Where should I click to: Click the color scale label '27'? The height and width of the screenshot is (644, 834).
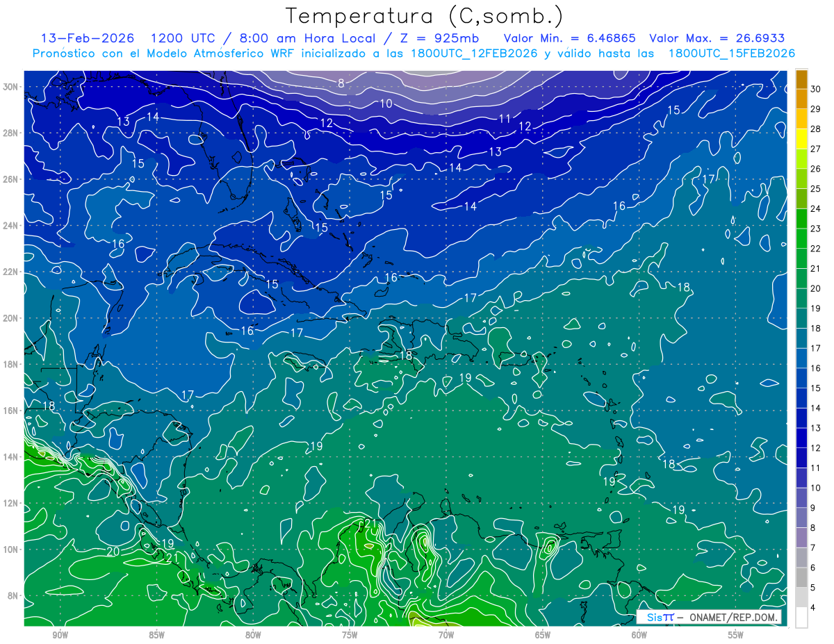[816, 148]
